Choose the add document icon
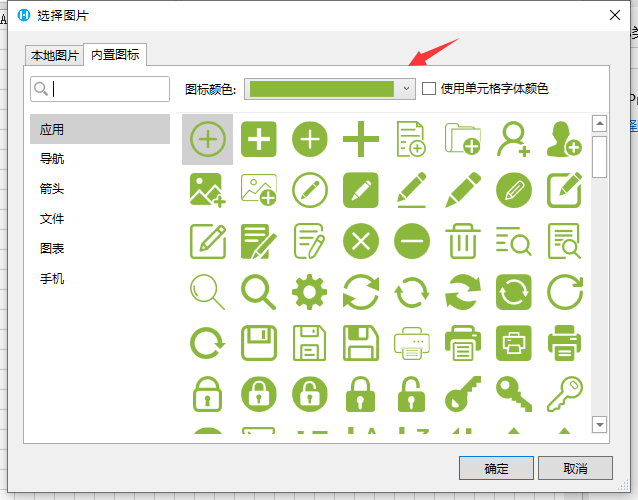 click(411, 139)
